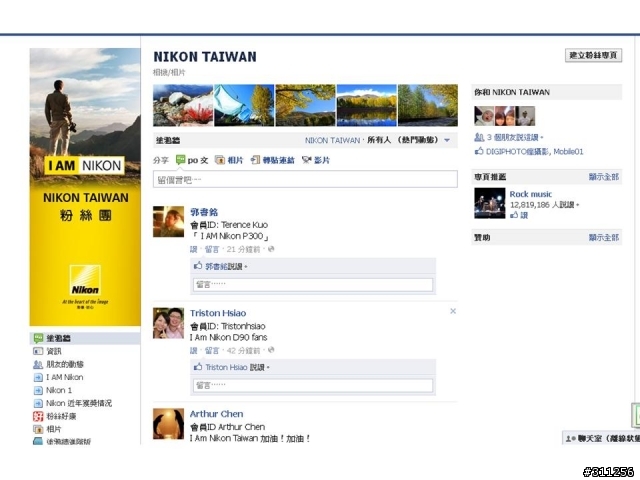Click the 留個言吧 status input box
Viewport: 640px width, 480px height.
point(305,180)
